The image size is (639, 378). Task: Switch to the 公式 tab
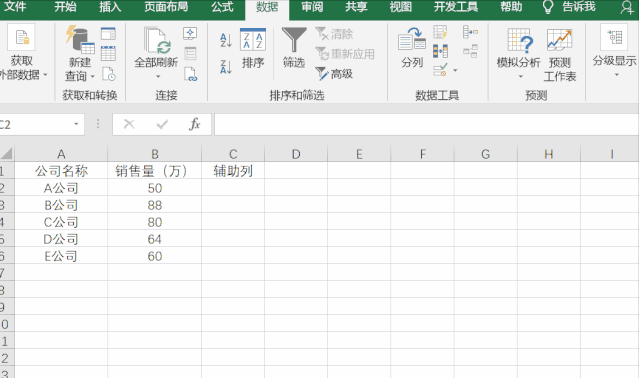click(x=223, y=7)
